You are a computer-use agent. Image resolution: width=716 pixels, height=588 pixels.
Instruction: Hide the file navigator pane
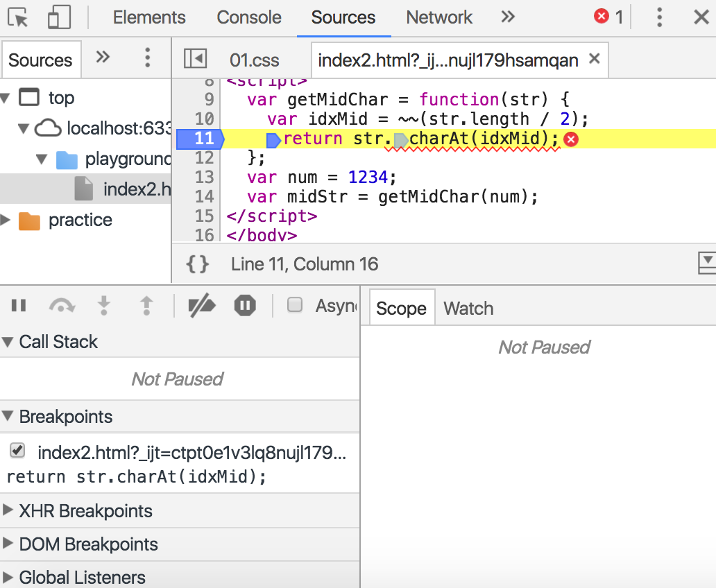pyautogui.click(x=196, y=58)
